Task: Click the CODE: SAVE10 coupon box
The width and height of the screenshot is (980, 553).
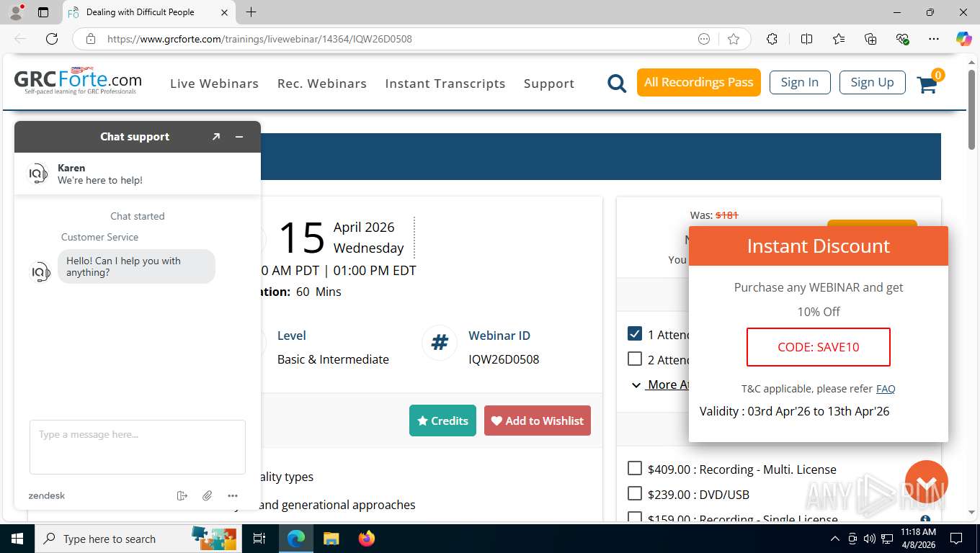Action: (819, 347)
